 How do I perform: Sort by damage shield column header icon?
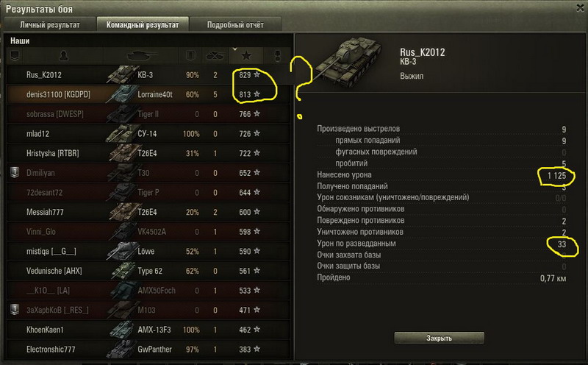click(x=190, y=56)
